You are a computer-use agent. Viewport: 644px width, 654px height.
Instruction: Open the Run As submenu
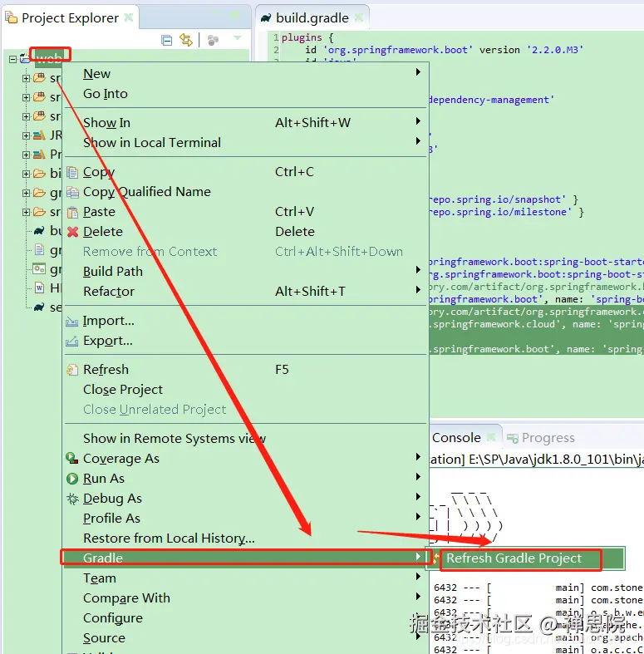click(x=246, y=479)
